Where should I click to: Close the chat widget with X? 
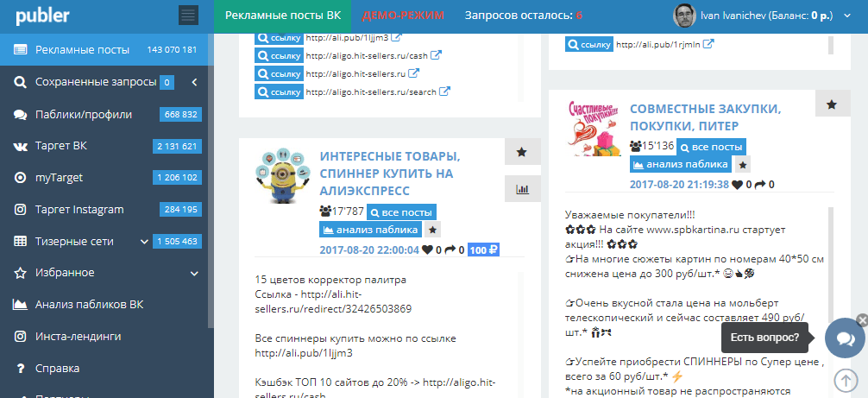click(x=862, y=319)
